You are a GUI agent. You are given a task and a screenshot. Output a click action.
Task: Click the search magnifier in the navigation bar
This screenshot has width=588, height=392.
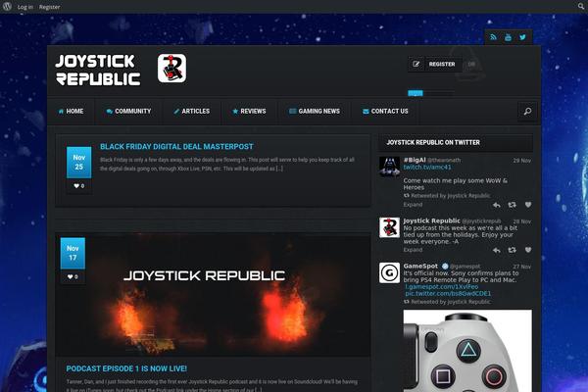coord(527,112)
